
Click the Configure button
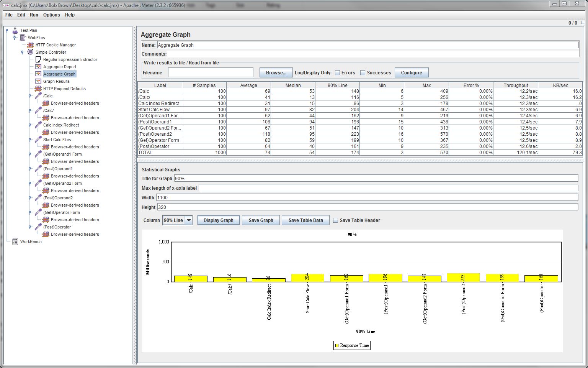412,73
